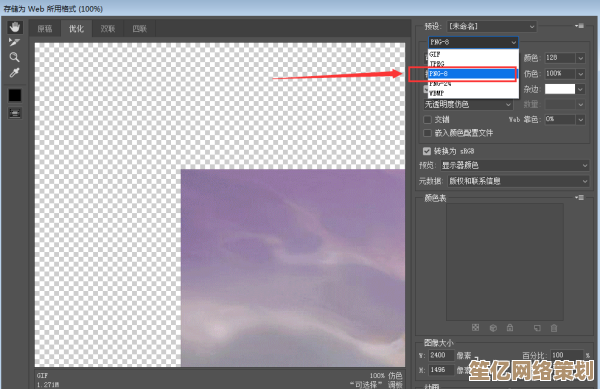Click the height field showing 1496
This screenshot has height=389, width=600.
[x=441, y=370]
